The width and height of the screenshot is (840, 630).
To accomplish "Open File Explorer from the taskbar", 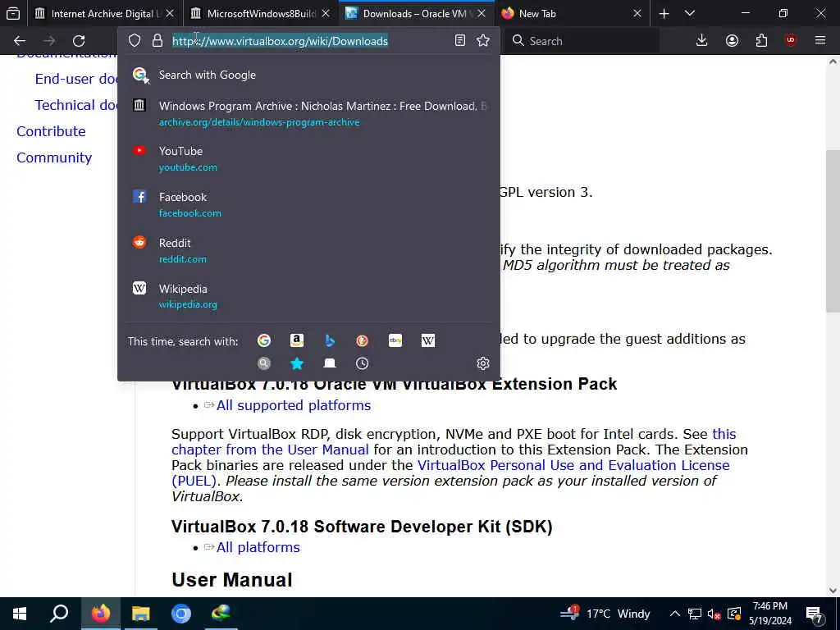I will [141, 614].
